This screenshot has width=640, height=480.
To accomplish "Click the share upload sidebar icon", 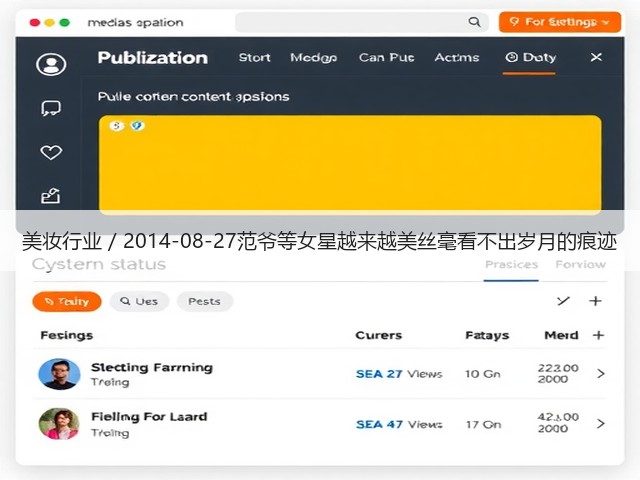I will point(51,196).
